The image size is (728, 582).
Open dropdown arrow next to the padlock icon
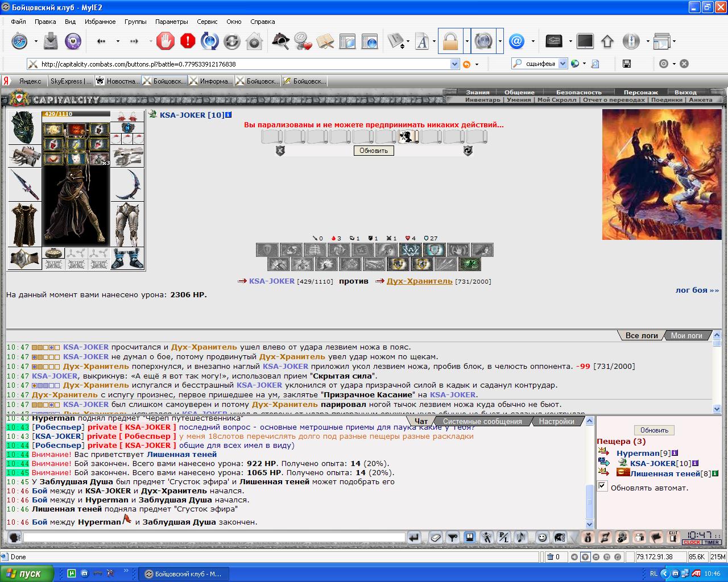coord(467,41)
